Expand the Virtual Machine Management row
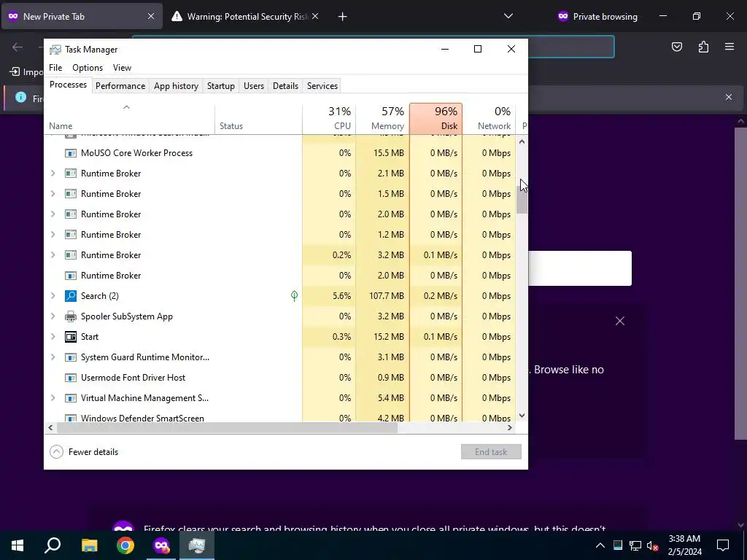747x560 pixels. pyautogui.click(x=53, y=398)
